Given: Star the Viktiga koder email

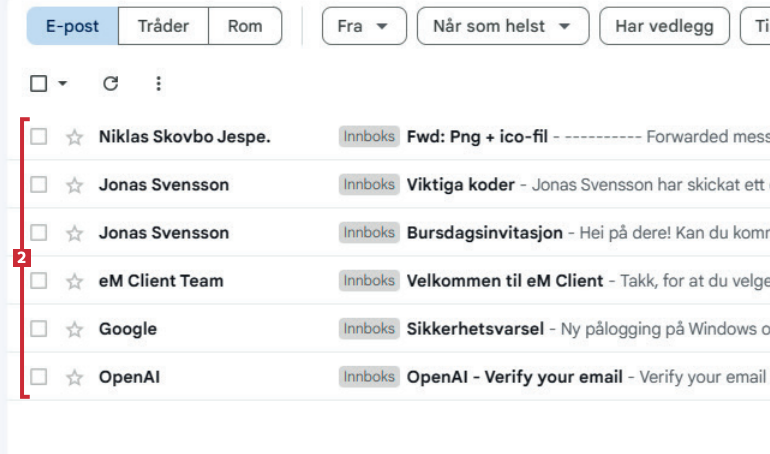Looking at the screenshot, I should (x=74, y=185).
